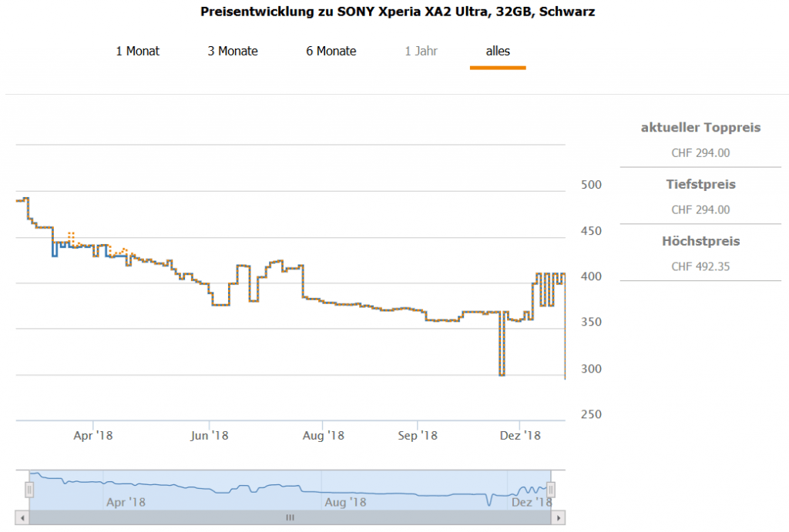789x532 pixels.
Task: Click the Höchstpreis value CHF 492.35
Action: [700, 267]
